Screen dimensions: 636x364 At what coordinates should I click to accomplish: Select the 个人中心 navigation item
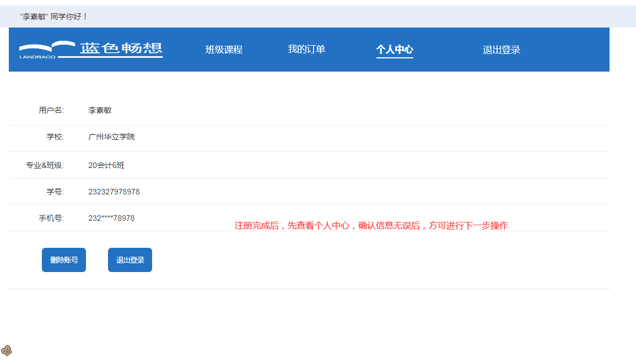click(x=395, y=49)
